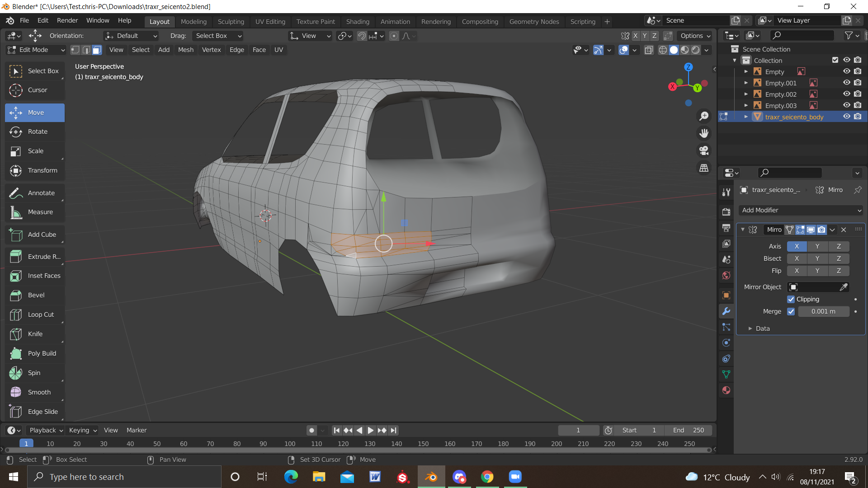Image resolution: width=868 pixels, height=488 pixels.
Task: Switch to the UV Editing workspace
Action: (270, 21)
